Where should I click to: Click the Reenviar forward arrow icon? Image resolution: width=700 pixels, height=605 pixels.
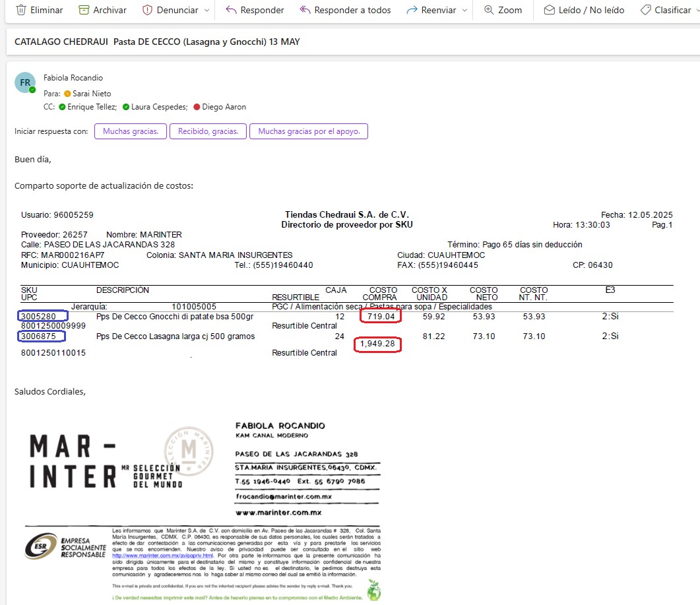tap(412, 10)
